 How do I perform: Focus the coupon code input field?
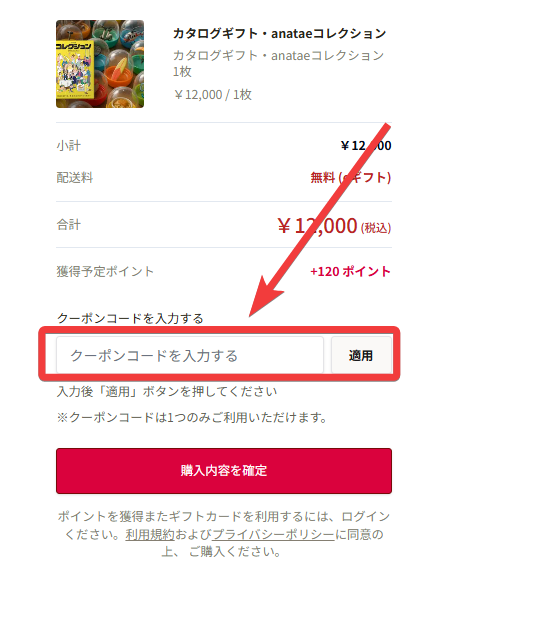coord(190,355)
